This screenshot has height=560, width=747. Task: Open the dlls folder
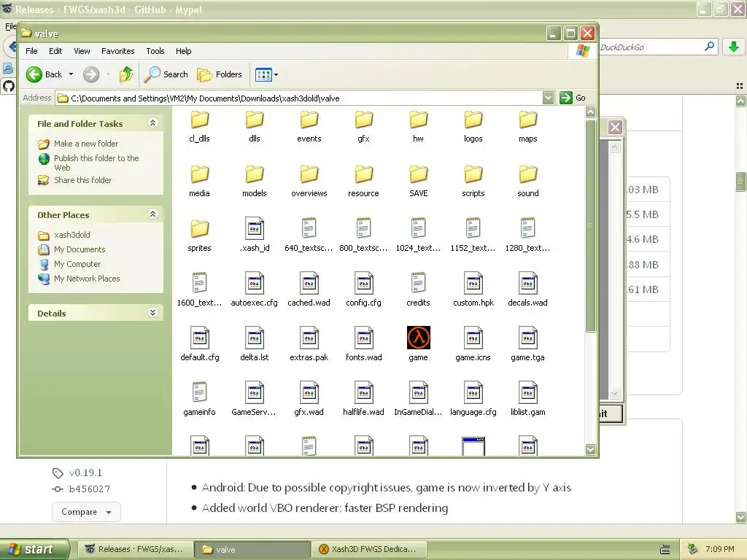[255, 127]
